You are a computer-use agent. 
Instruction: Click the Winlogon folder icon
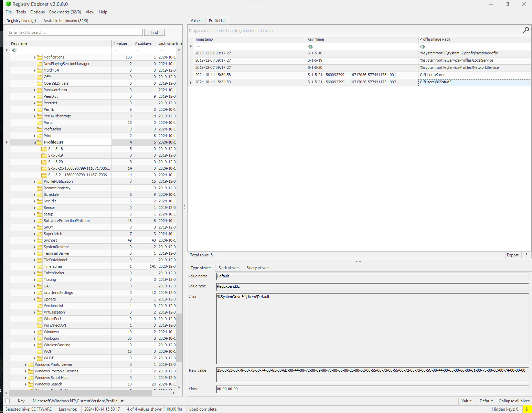[x=40, y=338]
